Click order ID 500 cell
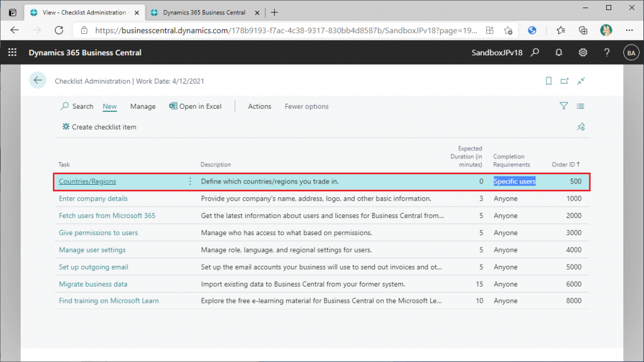Viewport: 644px width, 362px height. coord(575,182)
